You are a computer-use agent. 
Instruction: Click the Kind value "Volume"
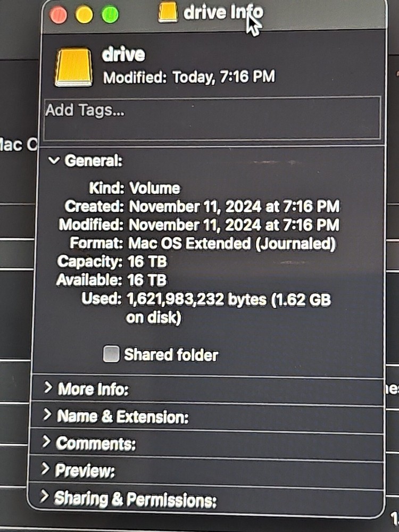154,188
